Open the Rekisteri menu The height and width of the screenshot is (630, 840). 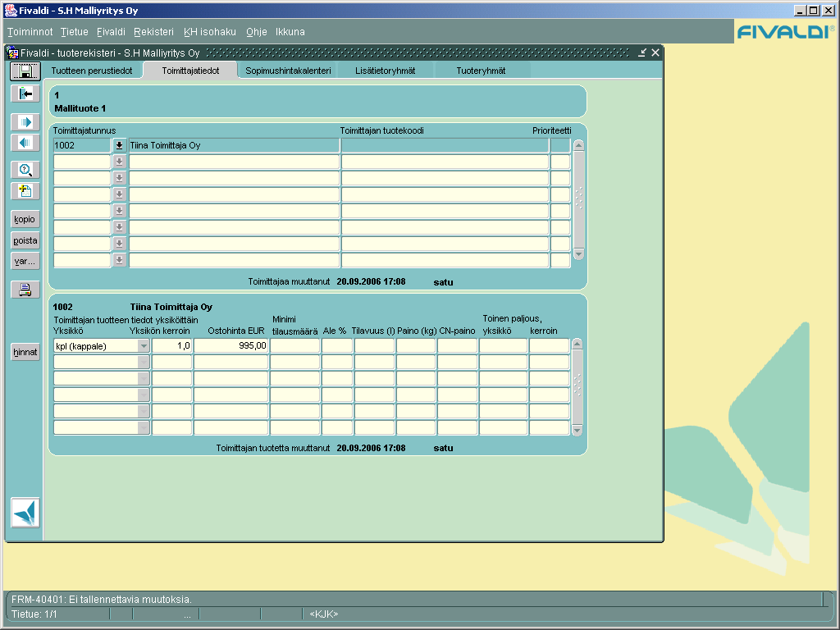tap(153, 32)
